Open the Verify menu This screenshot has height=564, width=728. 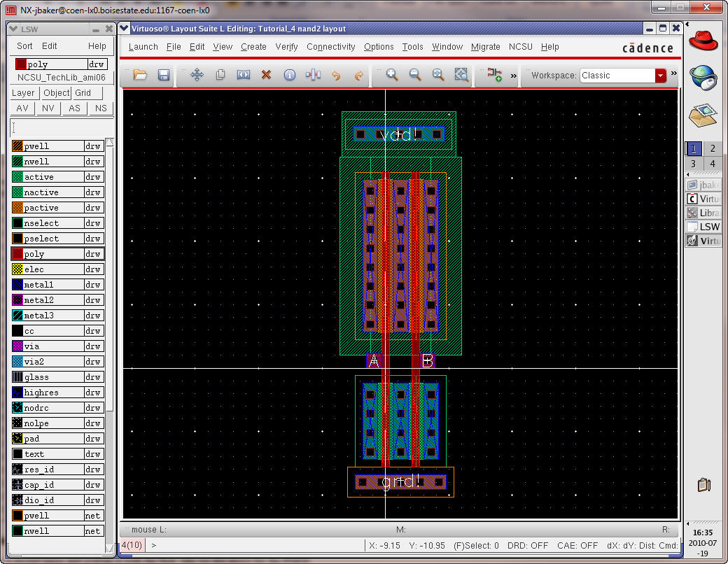(286, 47)
